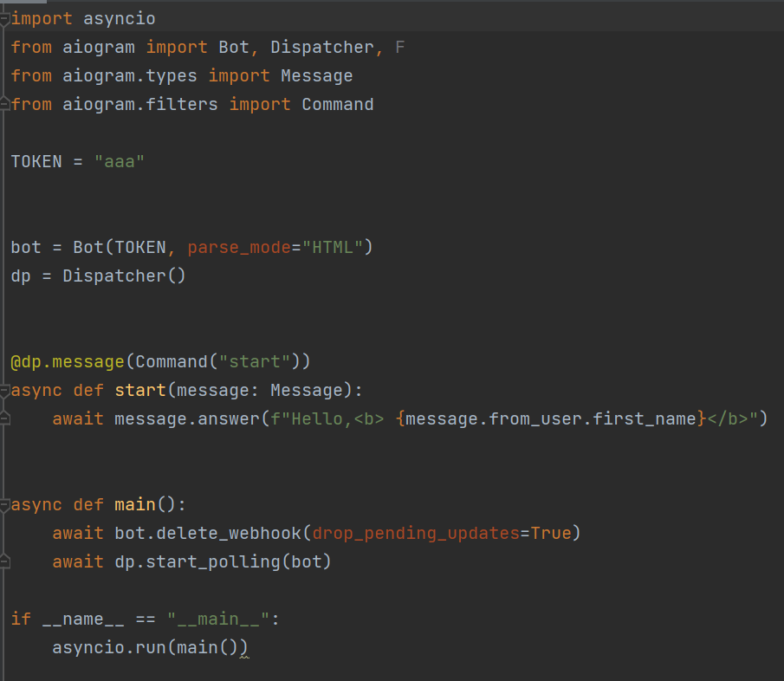This screenshot has height=681, width=784.
Task: Click the "start" command string
Action: click(255, 362)
